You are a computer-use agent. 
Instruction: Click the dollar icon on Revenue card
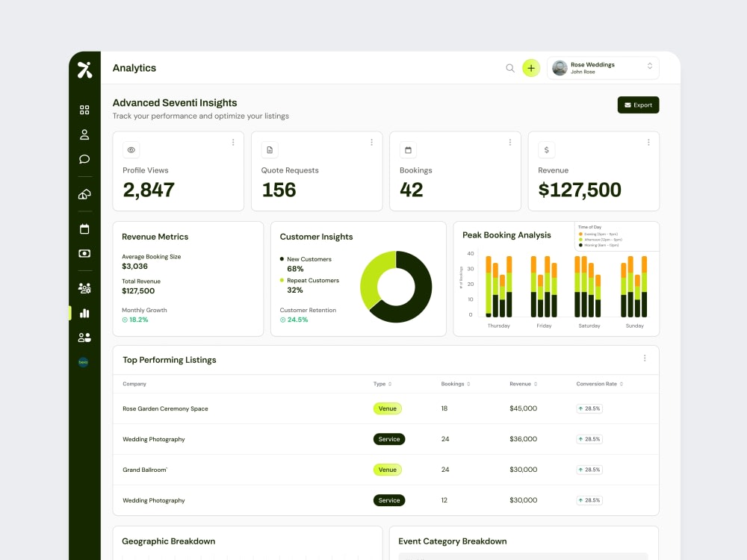[x=547, y=150]
